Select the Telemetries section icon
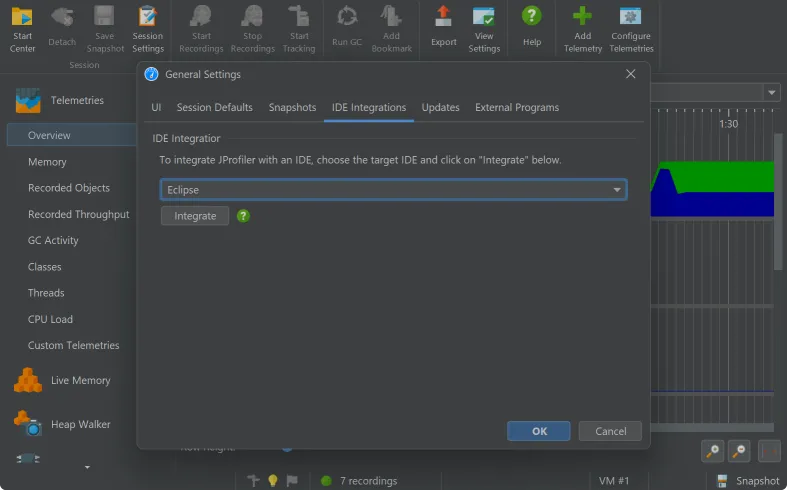 click(x=28, y=100)
